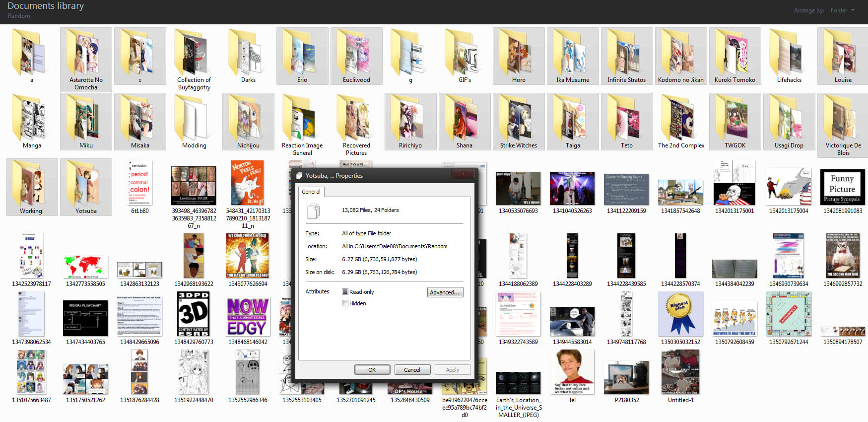Viewport: 868px width, 422px height.
Task: Switch to the General tab
Action: click(311, 192)
